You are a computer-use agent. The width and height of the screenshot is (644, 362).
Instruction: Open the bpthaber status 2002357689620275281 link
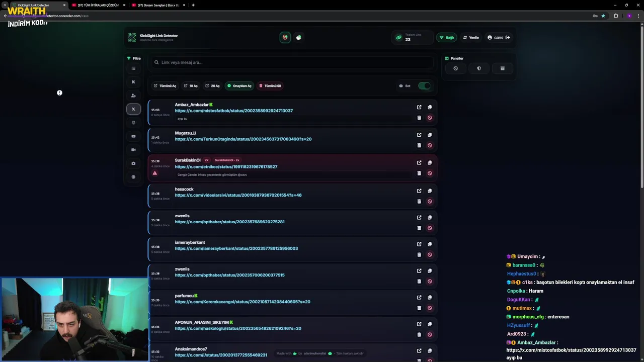pyautogui.click(x=229, y=222)
